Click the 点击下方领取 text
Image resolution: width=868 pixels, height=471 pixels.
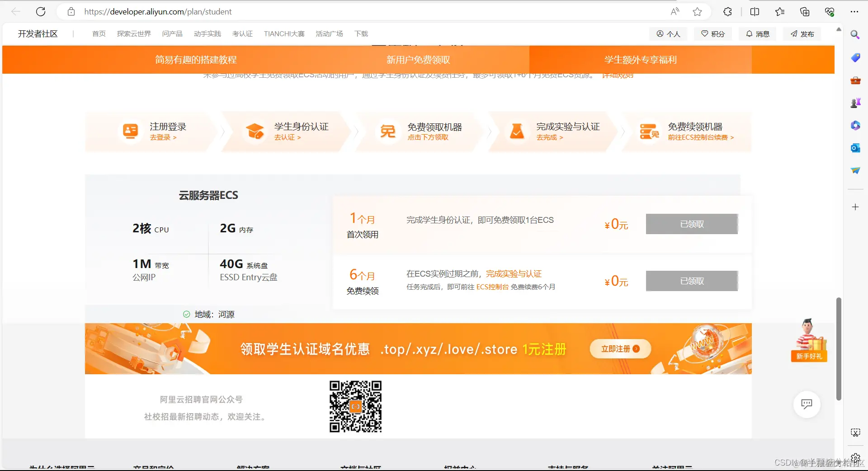point(428,137)
